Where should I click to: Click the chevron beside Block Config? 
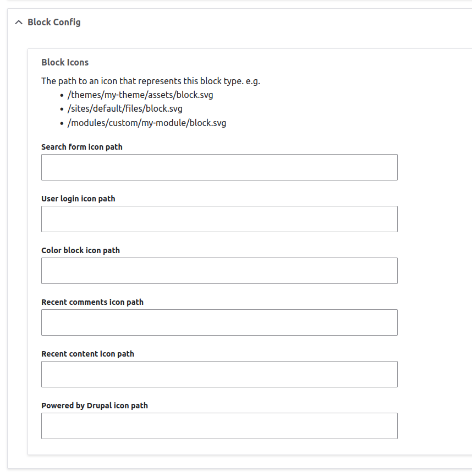[x=18, y=22]
